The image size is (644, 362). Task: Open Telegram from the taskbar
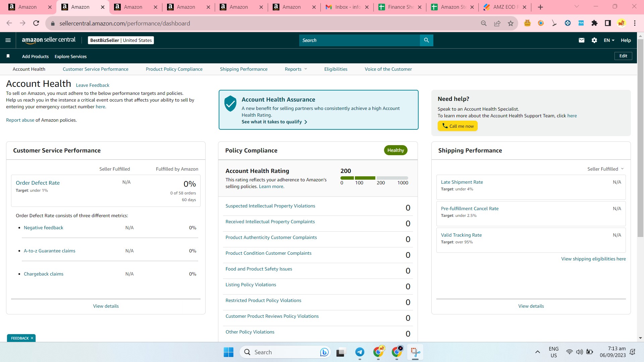pyautogui.click(x=360, y=352)
